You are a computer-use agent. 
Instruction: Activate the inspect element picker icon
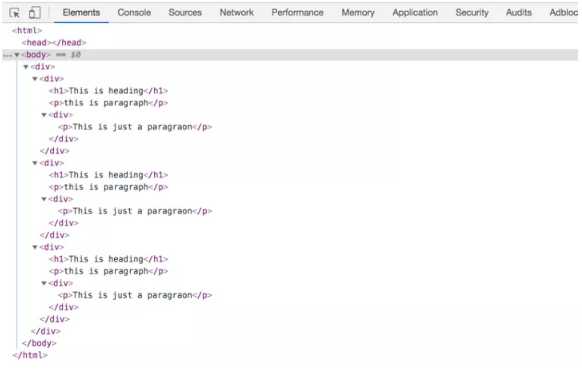pos(14,13)
